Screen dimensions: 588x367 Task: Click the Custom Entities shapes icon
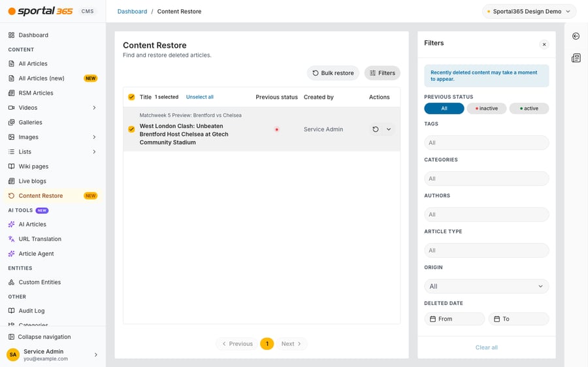(11, 282)
